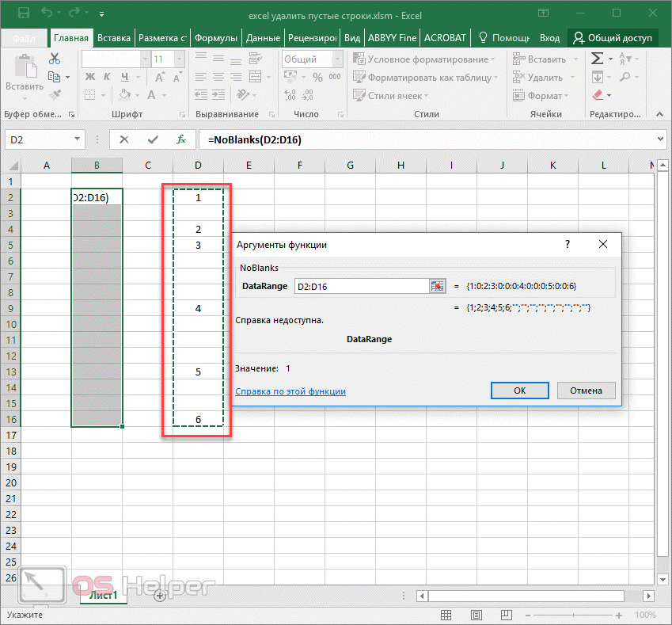672x625 pixels.
Task: Click the AutoSum sigma icon
Action: click(598, 59)
